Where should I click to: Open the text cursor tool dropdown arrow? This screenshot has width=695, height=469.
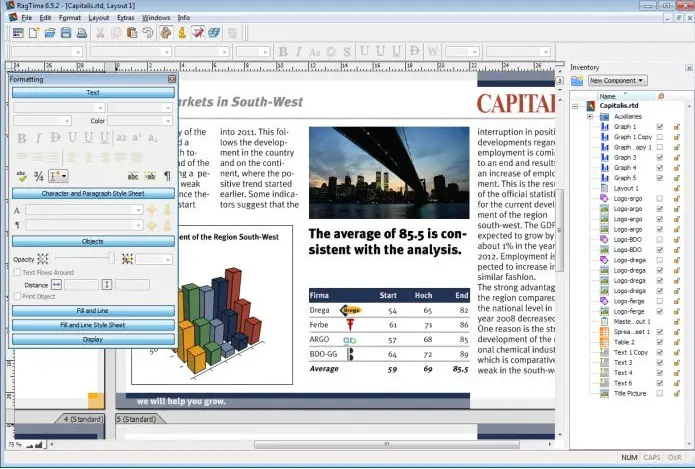tap(64, 176)
